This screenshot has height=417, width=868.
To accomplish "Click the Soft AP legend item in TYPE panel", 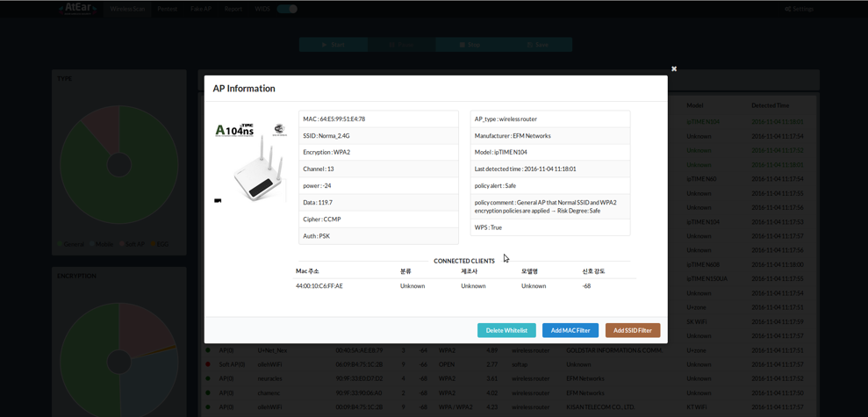I will click(x=133, y=244).
